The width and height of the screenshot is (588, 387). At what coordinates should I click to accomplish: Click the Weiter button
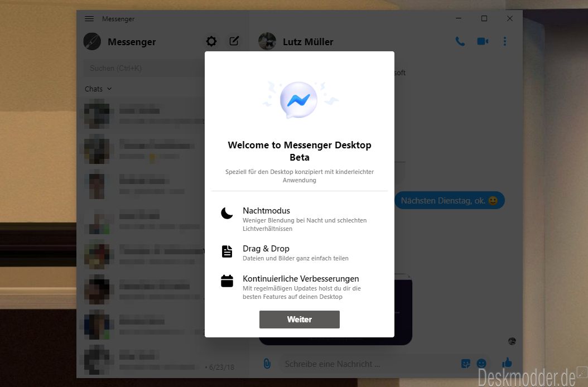(x=299, y=319)
